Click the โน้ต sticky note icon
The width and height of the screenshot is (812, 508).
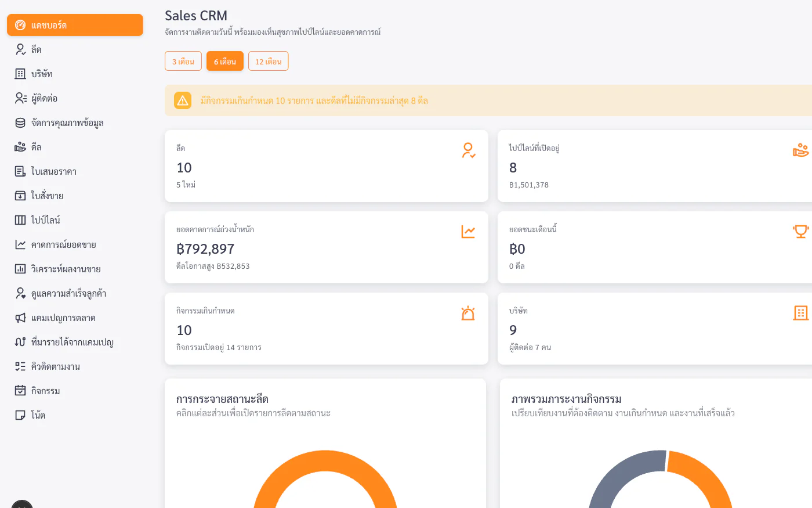(20, 415)
